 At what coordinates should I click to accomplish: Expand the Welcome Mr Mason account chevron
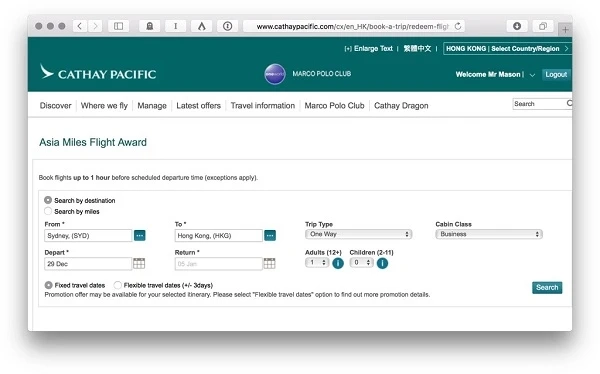click(532, 75)
